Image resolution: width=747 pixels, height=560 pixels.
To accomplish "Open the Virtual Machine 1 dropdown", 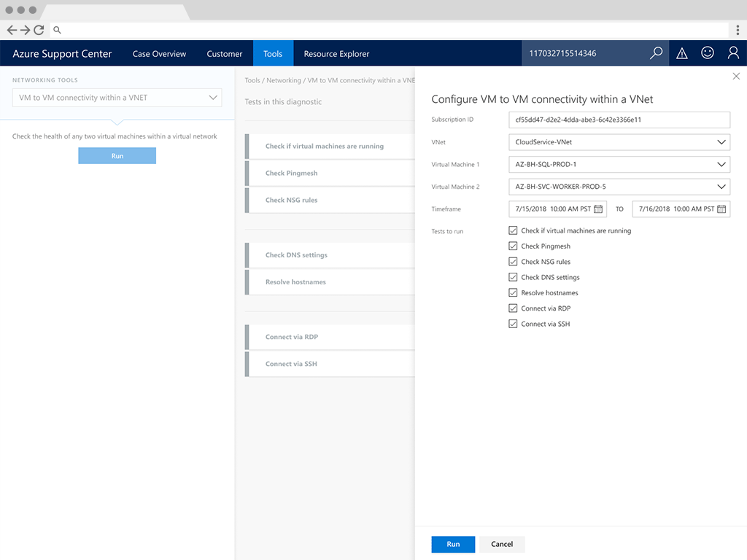I will 619,164.
